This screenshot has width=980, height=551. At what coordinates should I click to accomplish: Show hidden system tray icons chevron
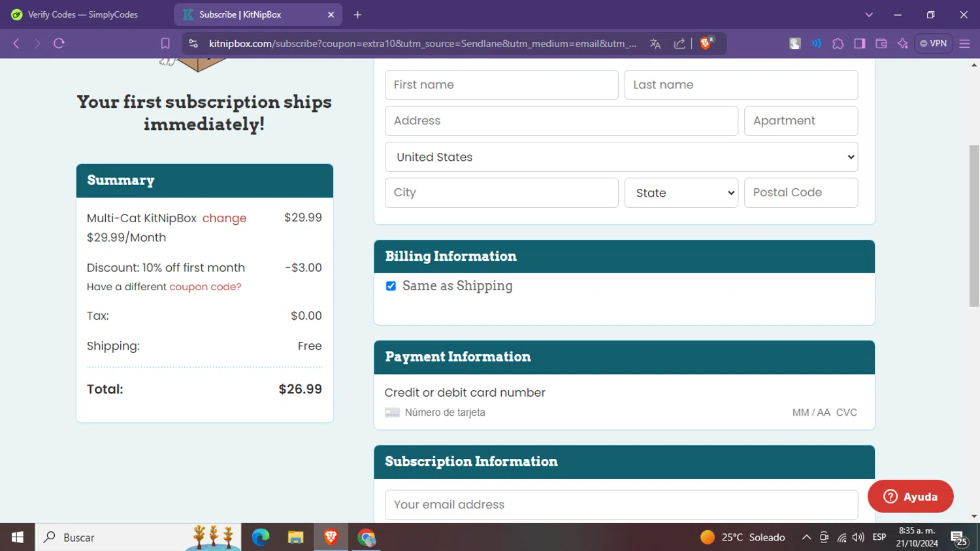pos(806,537)
